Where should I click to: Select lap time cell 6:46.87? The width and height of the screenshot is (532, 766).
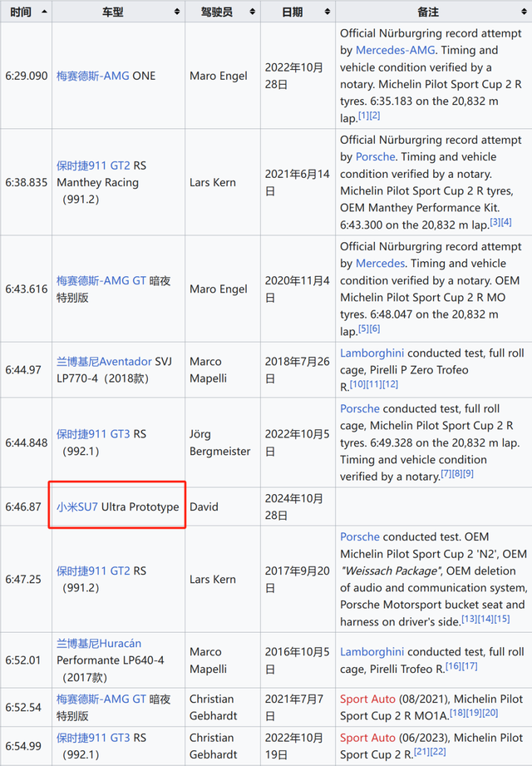pos(27,507)
